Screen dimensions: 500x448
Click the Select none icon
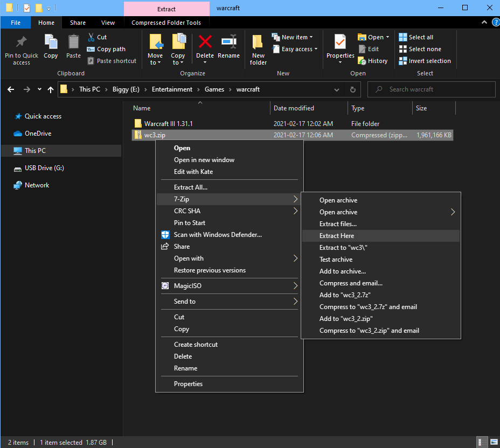tap(403, 49)
